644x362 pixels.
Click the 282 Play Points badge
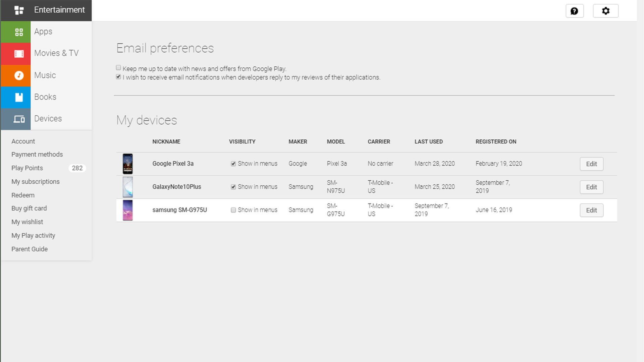point(77,168)
